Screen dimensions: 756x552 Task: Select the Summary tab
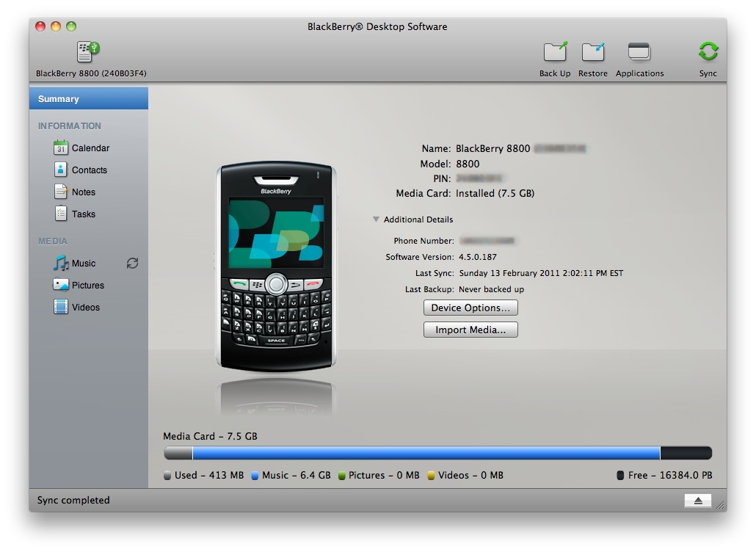[89, 98]
